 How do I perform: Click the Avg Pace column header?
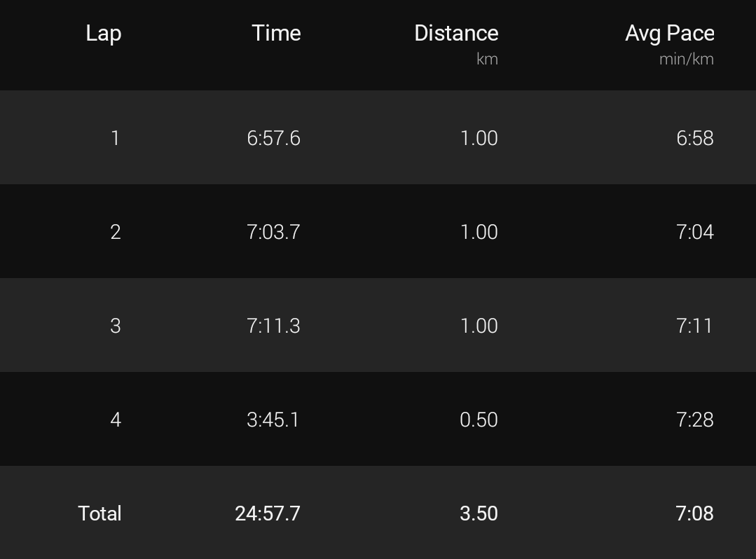(670, 34)
